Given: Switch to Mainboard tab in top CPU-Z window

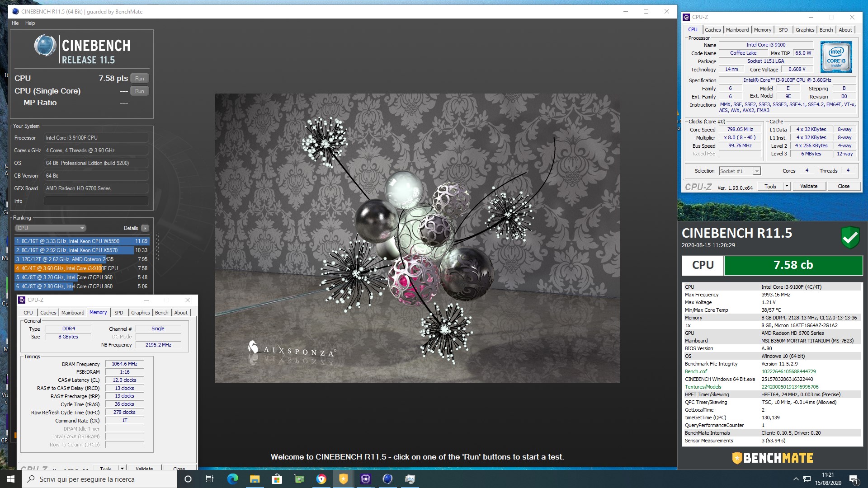Looking at the screenshot, I should [x=737, y=30].
